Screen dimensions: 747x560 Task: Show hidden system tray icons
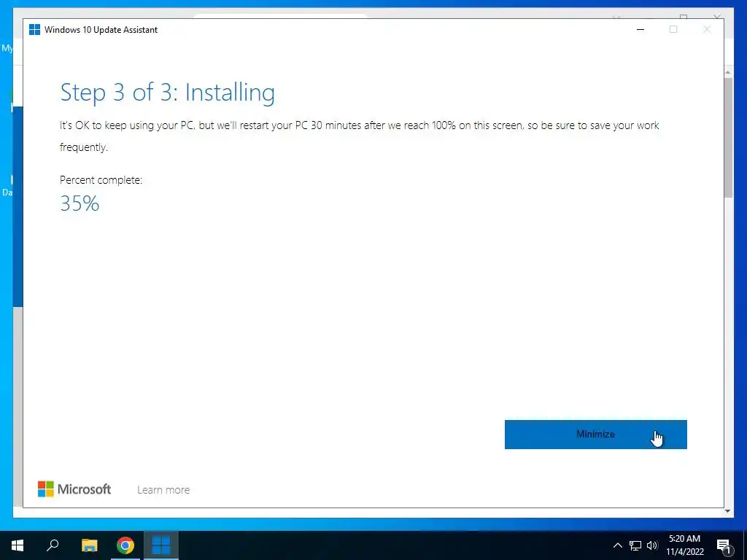617,545
